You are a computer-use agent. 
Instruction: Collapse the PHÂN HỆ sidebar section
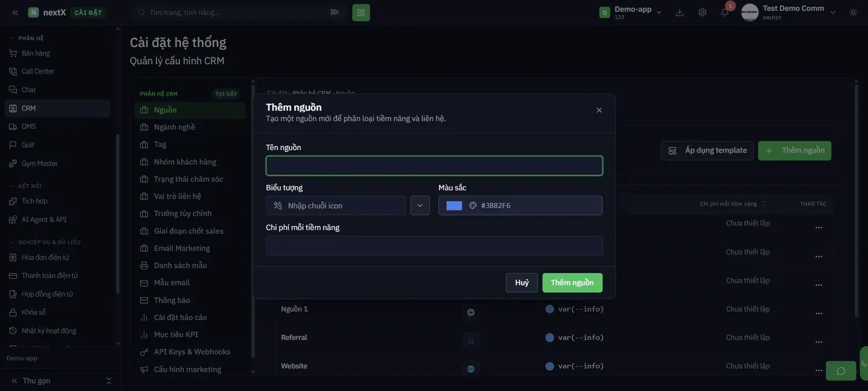click(27, 38)
